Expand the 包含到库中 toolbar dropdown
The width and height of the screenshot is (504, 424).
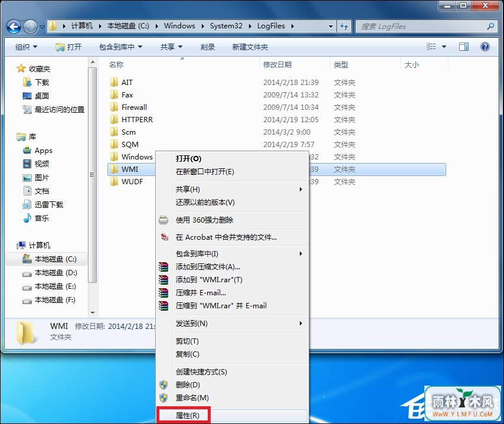click(x=120, y=47)
